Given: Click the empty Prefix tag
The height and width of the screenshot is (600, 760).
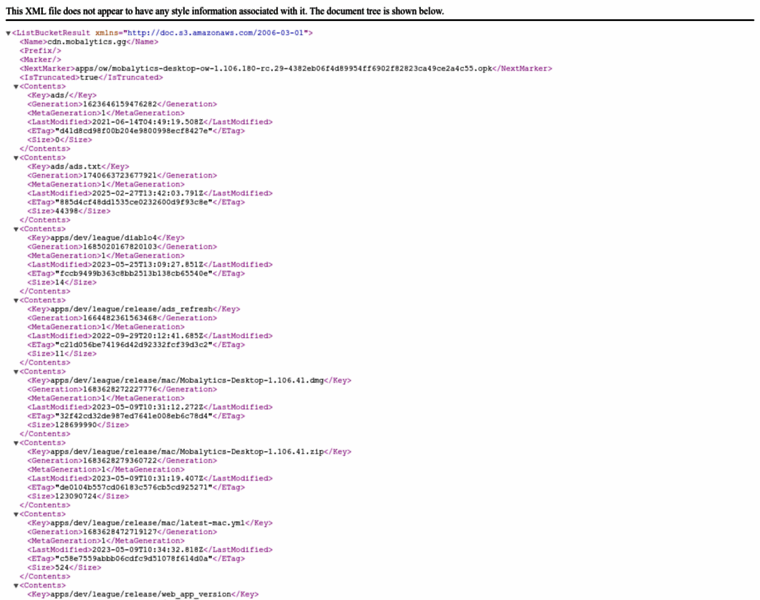Looking at the screenshot, I should click(x=40, y=51).
